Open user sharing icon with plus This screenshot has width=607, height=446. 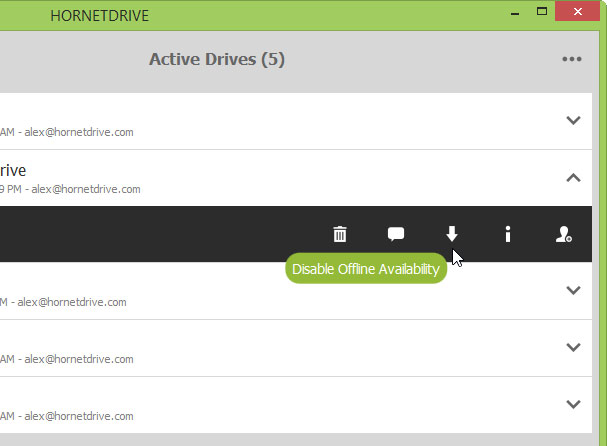click(564, 234)
